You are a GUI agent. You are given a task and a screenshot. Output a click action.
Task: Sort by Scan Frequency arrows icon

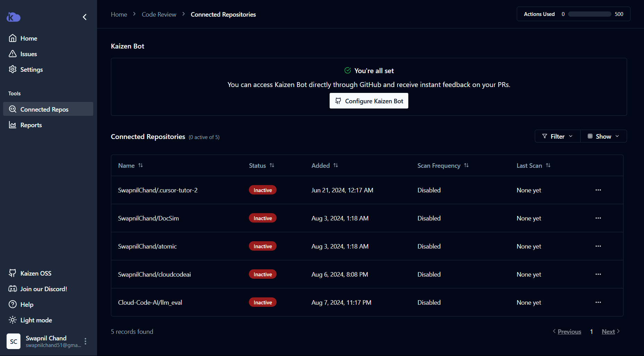pyautogui.click(x=466, y=165)
